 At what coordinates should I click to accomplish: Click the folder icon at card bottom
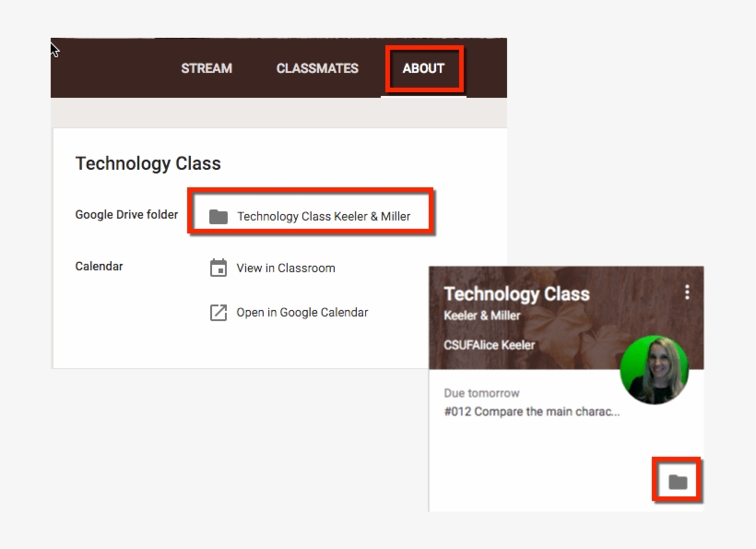(678, 482)
